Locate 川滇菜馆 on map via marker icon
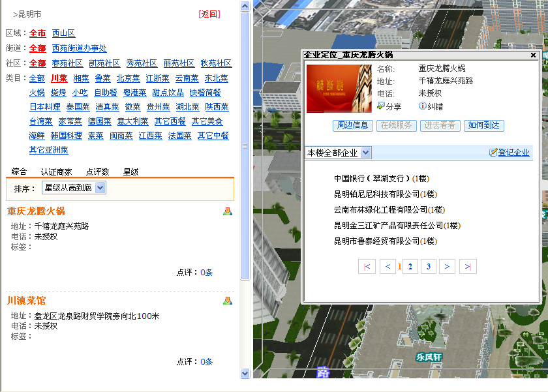Screen dimensions: 548x392 tap(228, 301)
